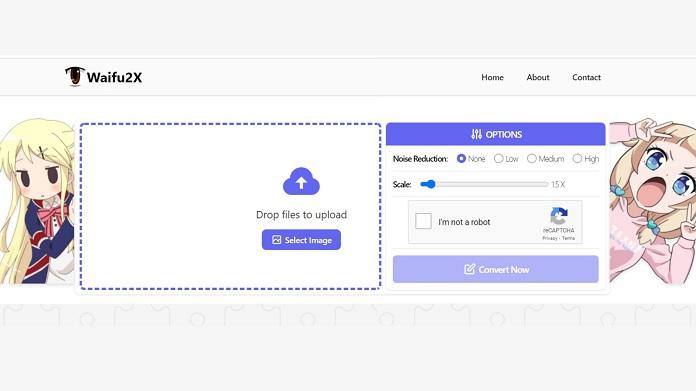Click the cloud upload icon
Viewport: 696px width, 391px height.
(301, 181)
